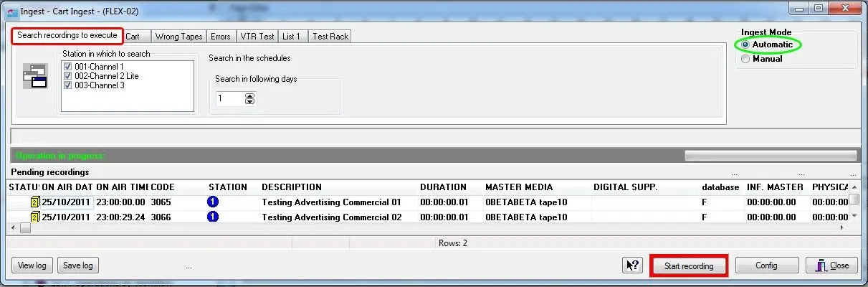
Task: Select Automatic ingest mode
Action: point(746,44)
